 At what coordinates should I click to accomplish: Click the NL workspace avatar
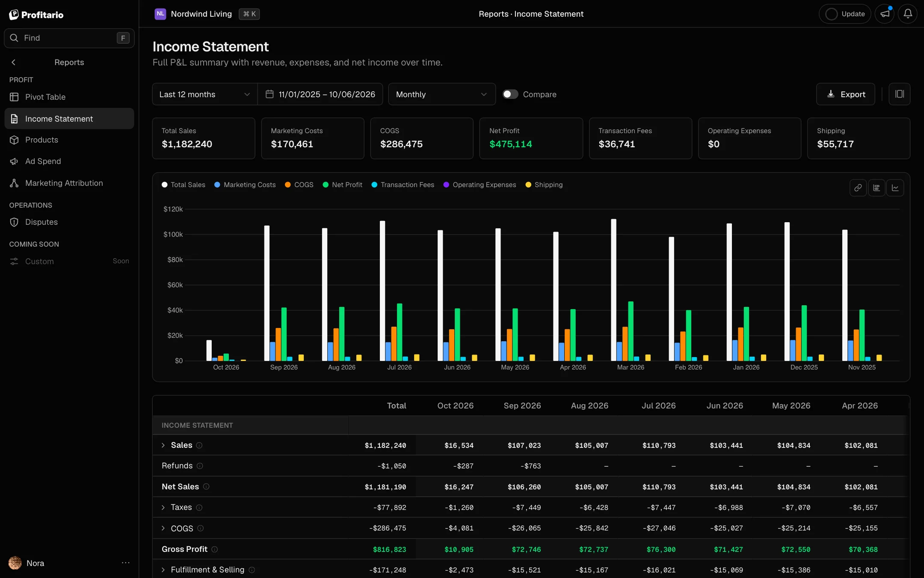(x=160, y=14)
